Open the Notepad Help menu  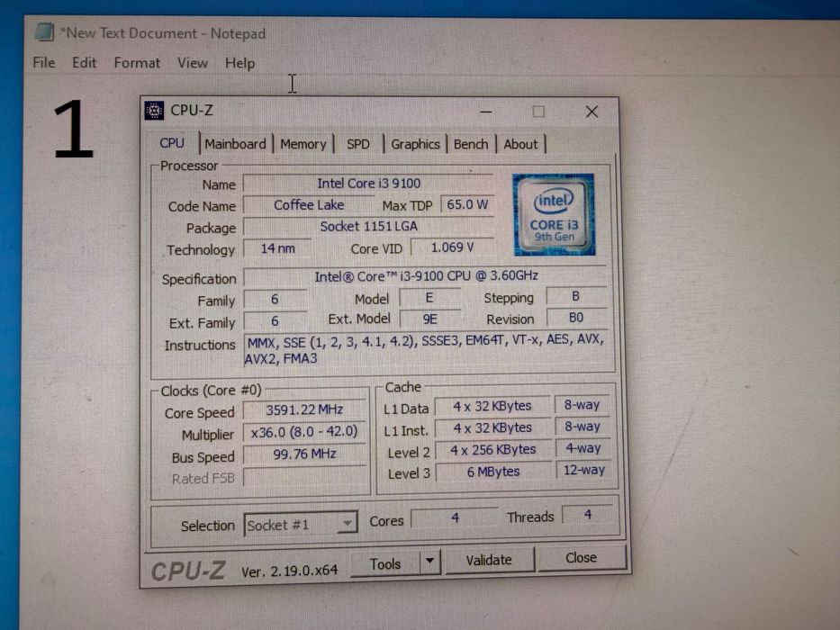pyautogui.click(x=239, y=63)
